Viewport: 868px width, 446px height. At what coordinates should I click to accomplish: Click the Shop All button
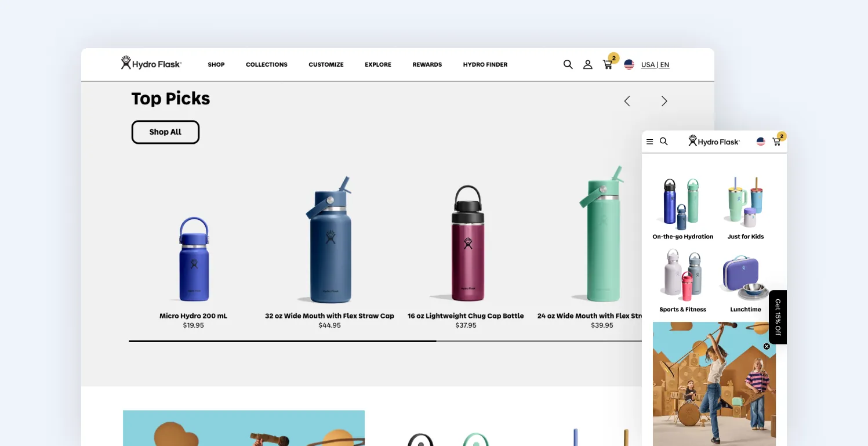[x=165, y=132]
